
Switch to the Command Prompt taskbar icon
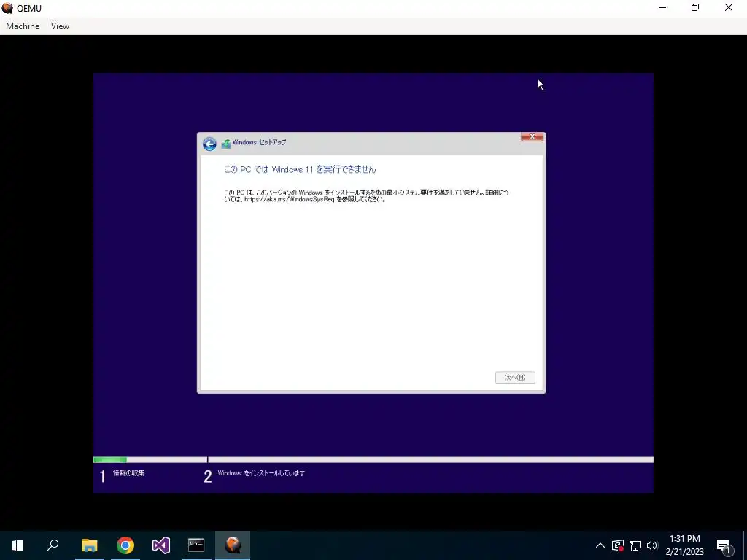[x=196, y=545]
